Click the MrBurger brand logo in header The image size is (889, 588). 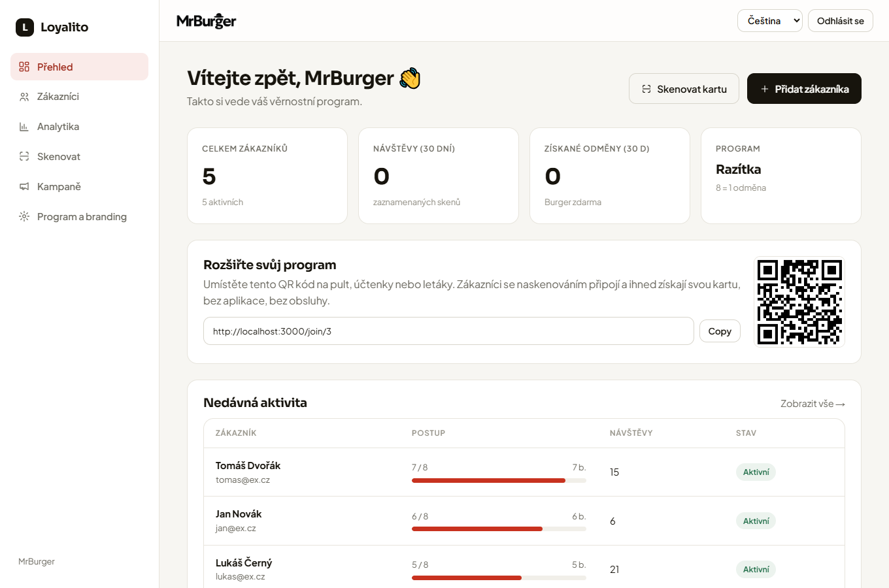click(207, 21)
